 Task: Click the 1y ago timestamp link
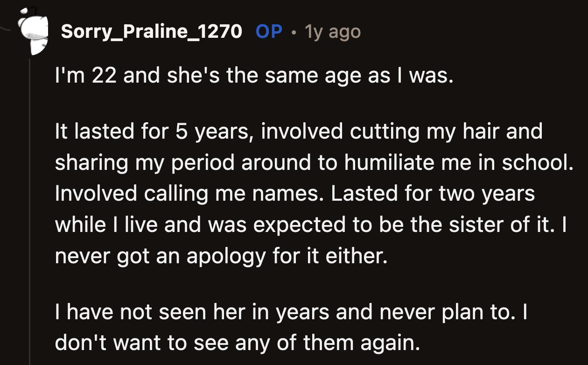pyautogui.click(x=332, y=32)
